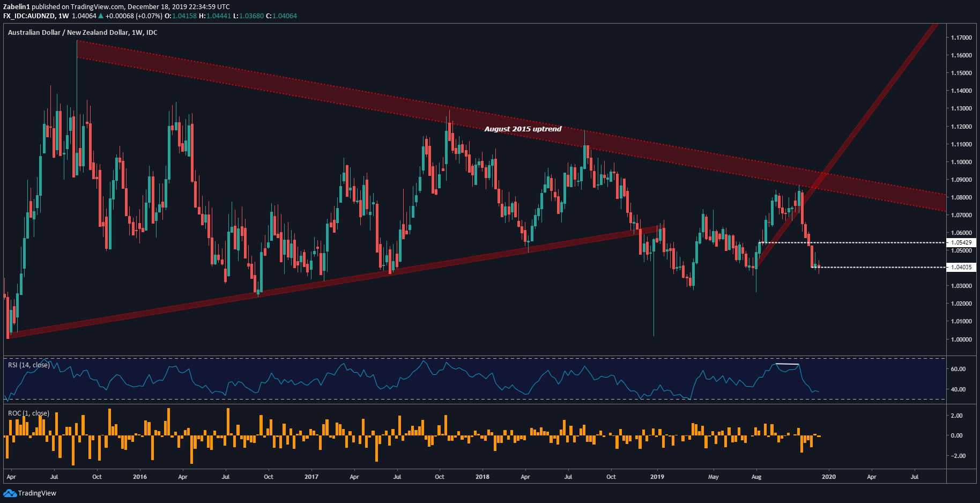
Task: Click the 2017 time axis label
Action: click(x=311, y=477)
